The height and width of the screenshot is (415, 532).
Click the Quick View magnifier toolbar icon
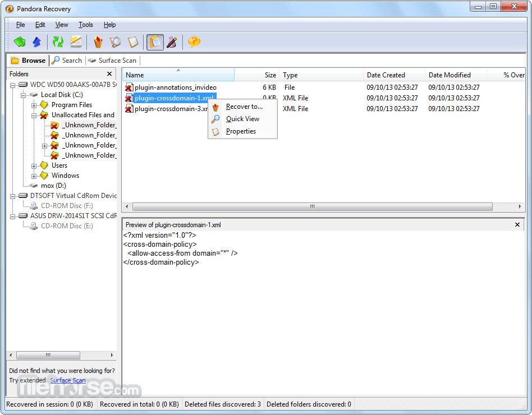click(x=116, y=42)
